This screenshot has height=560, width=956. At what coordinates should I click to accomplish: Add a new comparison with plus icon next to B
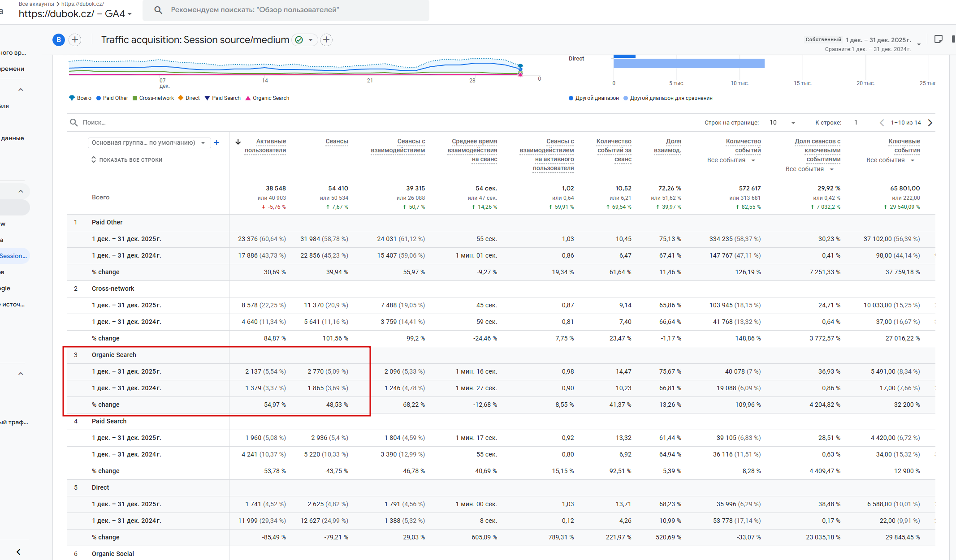[x=75, y=40]
